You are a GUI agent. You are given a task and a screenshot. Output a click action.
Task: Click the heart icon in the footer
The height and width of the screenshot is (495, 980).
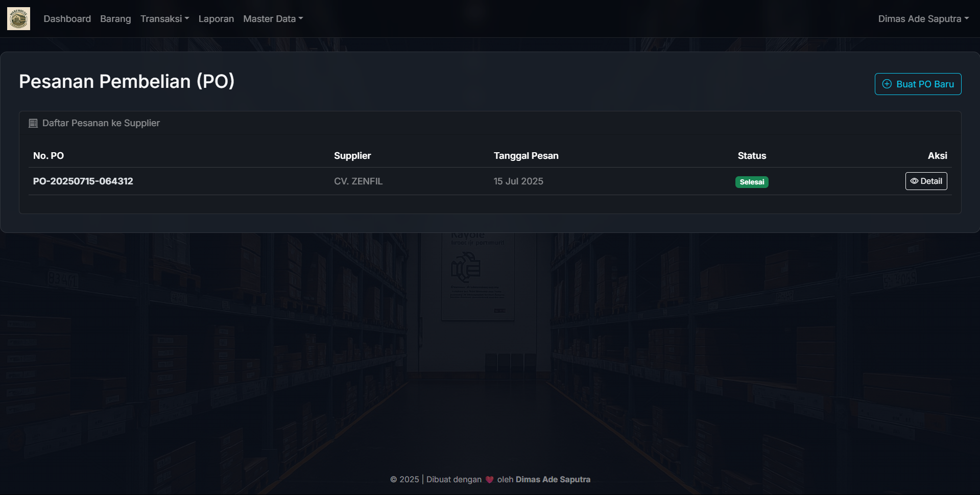tap(489, 480)
